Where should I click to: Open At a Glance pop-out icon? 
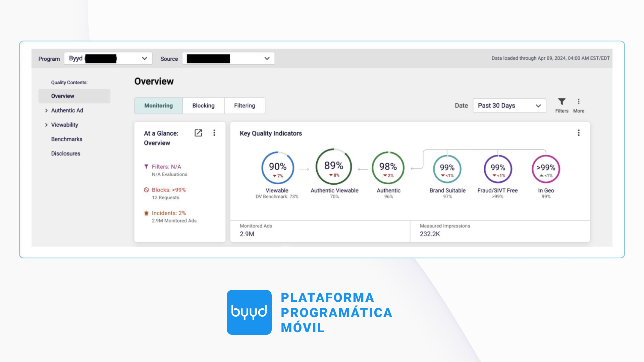[198, 133]
